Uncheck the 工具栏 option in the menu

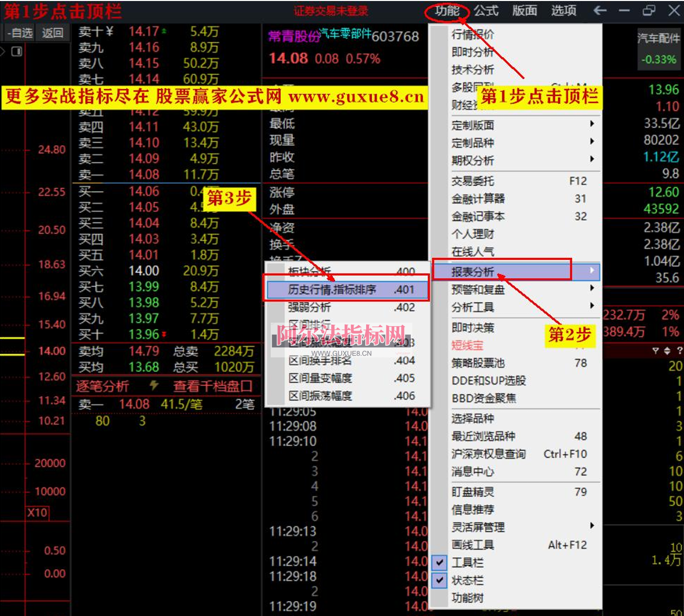439,562
